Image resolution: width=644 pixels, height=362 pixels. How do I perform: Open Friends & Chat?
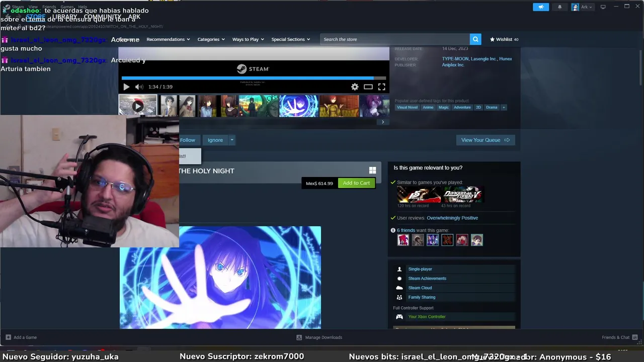coord(620,337)
